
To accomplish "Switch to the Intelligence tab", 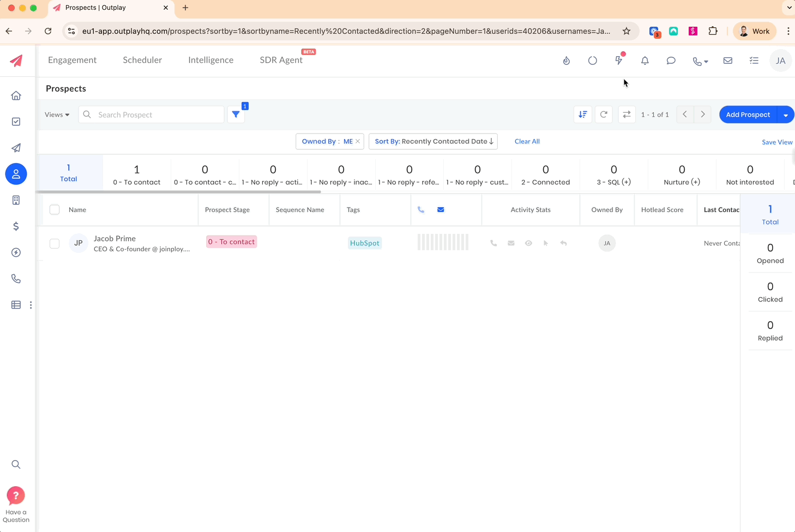I will click(210, 60).
